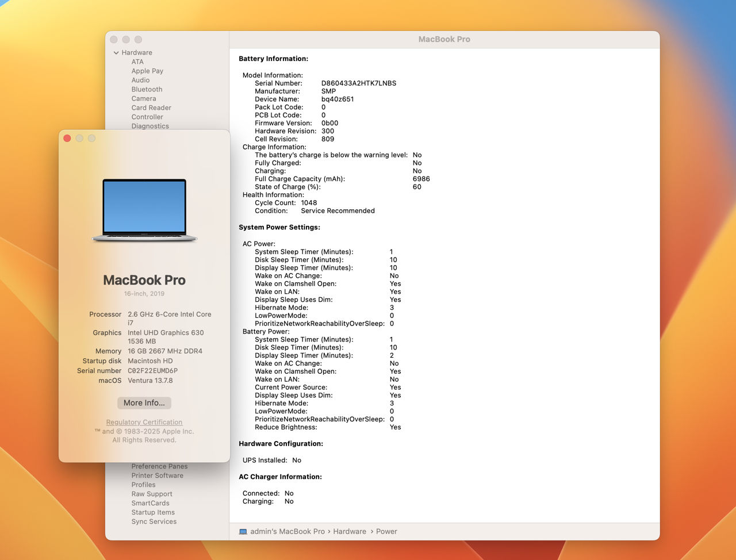The image size is (736, 560).
Task: Select Preference Panes in the sidebar
Action: click(159, 467)
